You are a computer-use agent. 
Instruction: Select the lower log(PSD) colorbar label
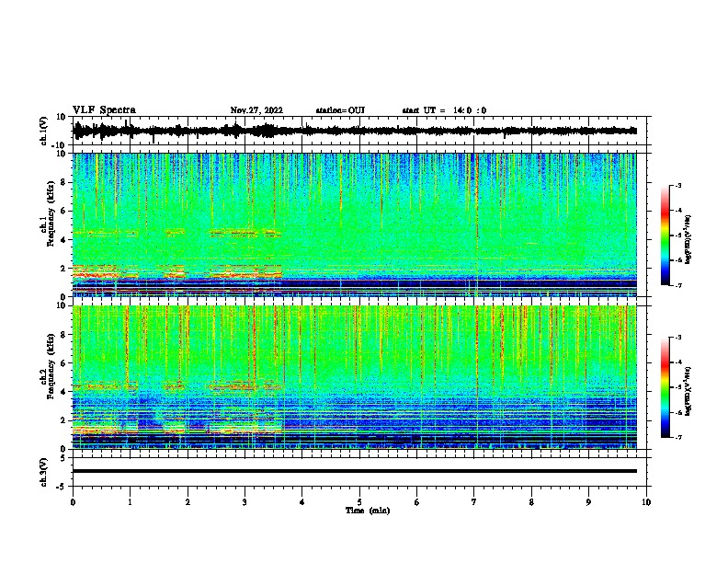coord(688,391)
